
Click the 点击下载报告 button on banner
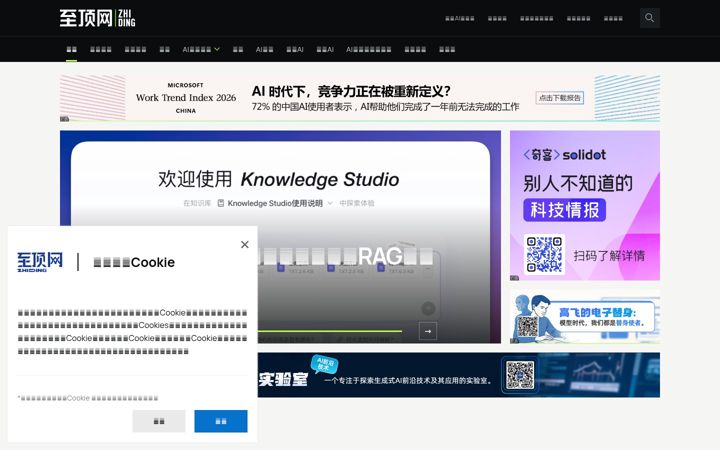(x=560, y=98)
